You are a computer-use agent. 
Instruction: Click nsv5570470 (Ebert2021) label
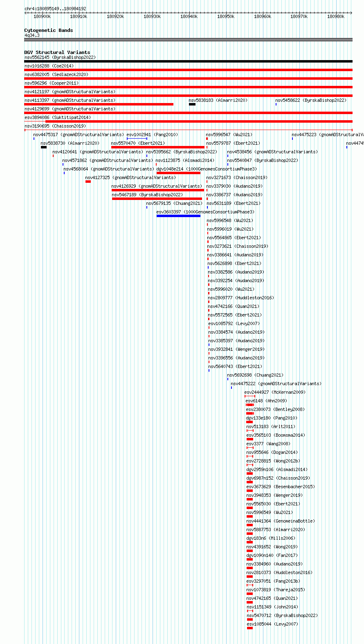coord(138,144)
